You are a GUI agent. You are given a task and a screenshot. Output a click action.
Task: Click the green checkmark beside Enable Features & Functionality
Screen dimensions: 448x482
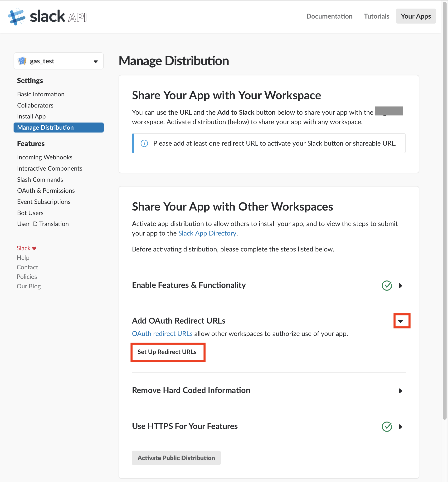coord(387,285)
